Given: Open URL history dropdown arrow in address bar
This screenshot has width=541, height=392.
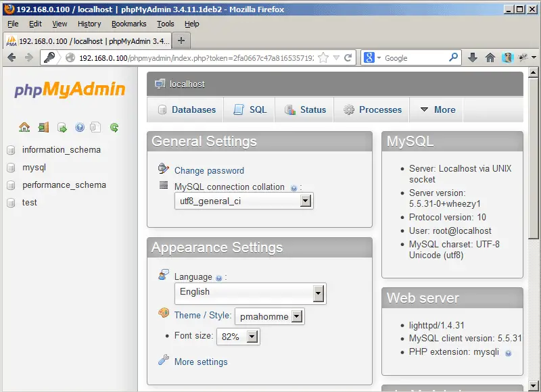Looking at the screenshot, I should tap(336, 57).
